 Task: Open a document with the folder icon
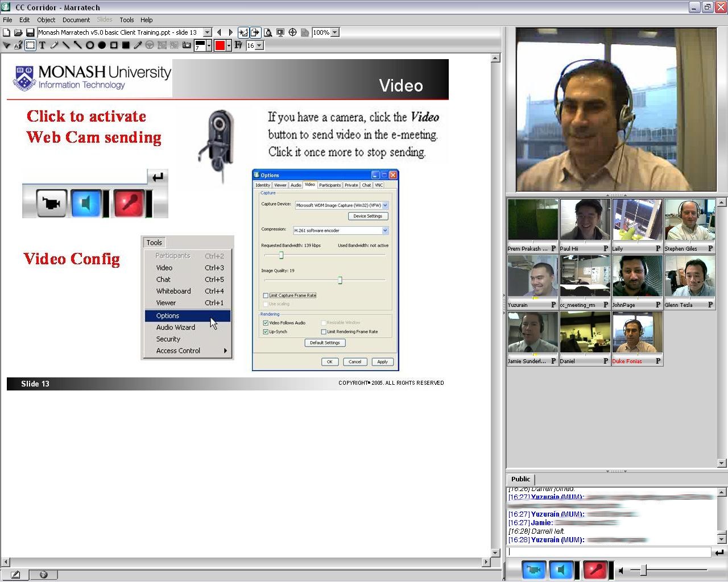(18, 32)
